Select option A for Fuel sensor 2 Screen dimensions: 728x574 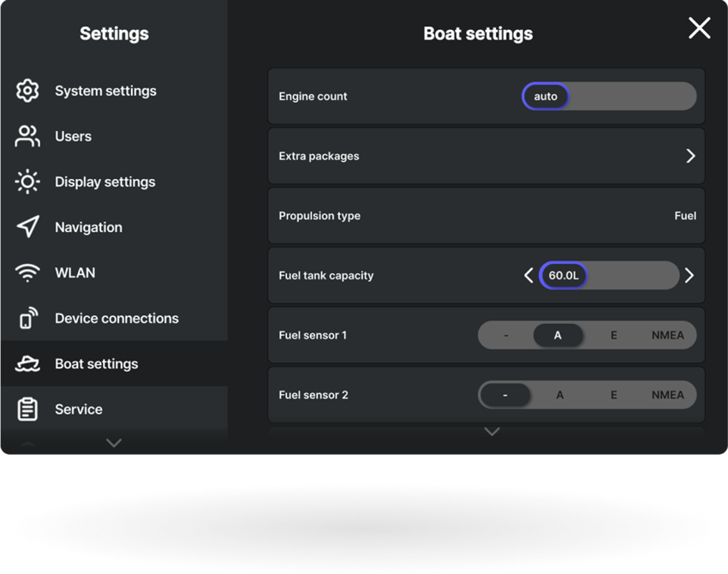[x=559, y=395]
